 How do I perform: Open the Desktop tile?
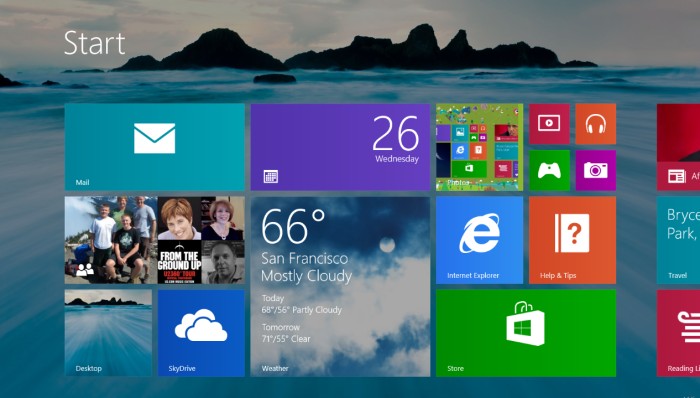(108, 333)
